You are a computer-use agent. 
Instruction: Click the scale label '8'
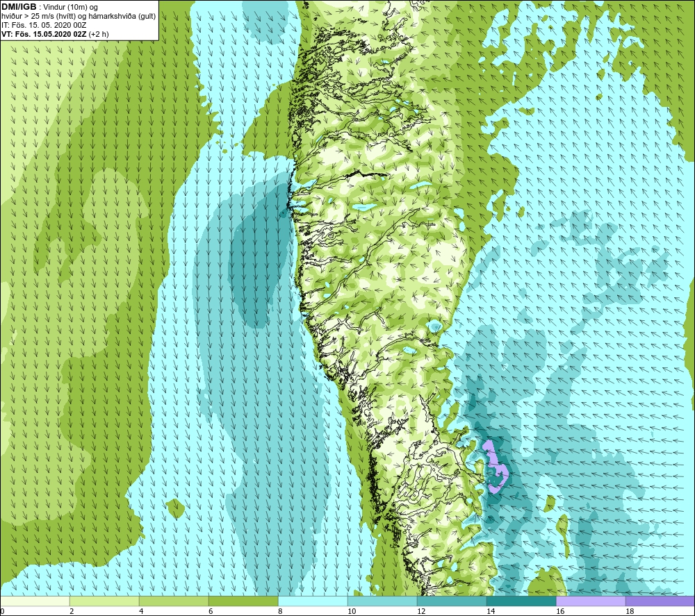tap(280, 612)
